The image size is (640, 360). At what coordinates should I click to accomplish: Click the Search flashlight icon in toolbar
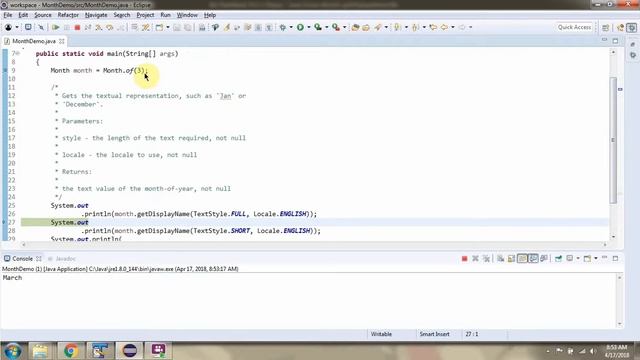tap(378, 27)
